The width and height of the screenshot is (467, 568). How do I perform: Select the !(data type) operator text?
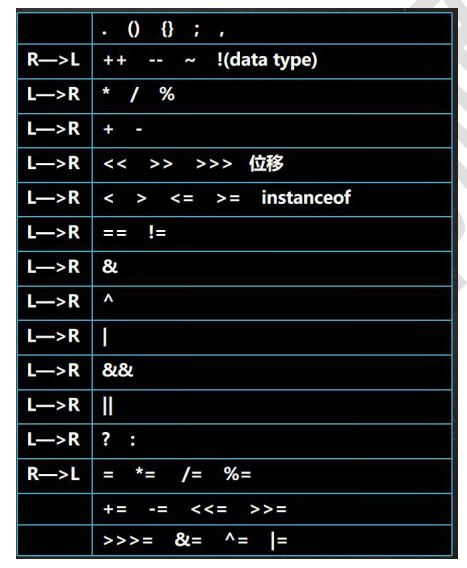click(267, 60)
